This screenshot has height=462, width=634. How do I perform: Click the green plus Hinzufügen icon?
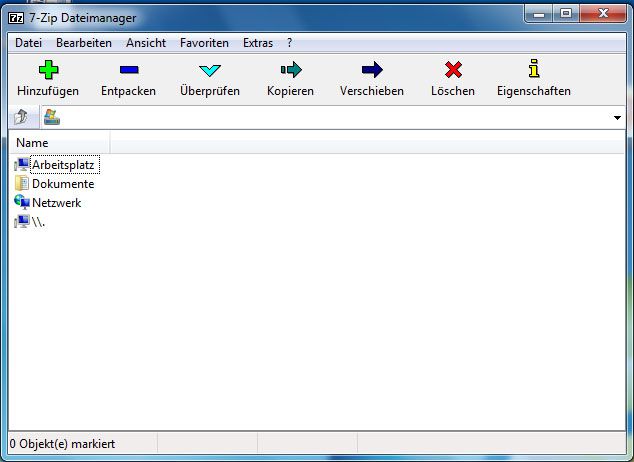coord(49,70)
